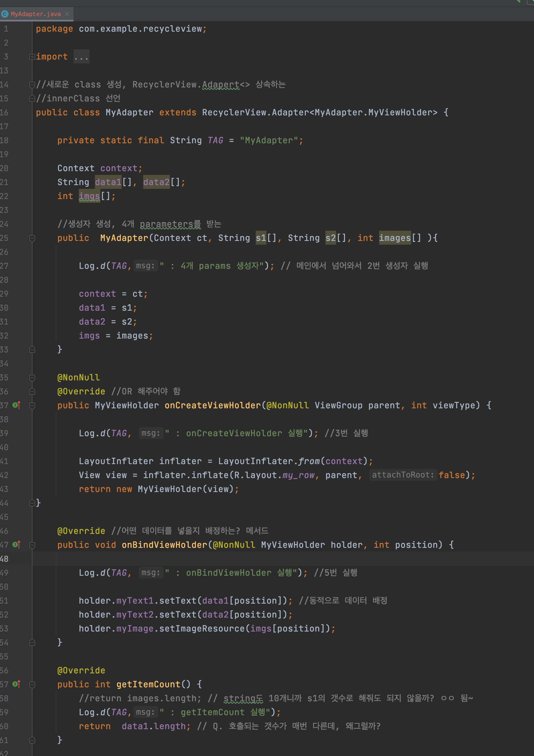Expand the collapsed import block

click(32, 57)
